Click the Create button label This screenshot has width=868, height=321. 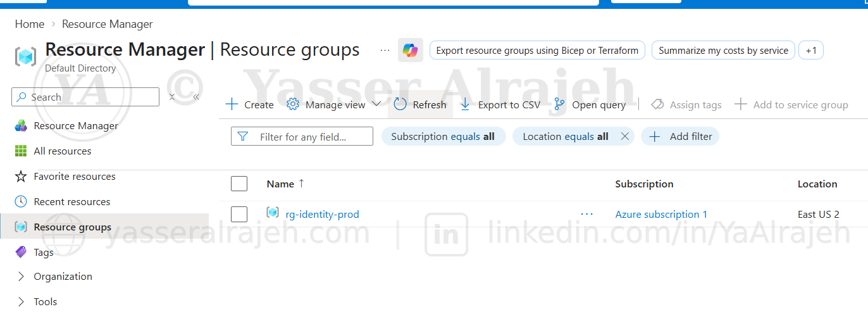259,105
